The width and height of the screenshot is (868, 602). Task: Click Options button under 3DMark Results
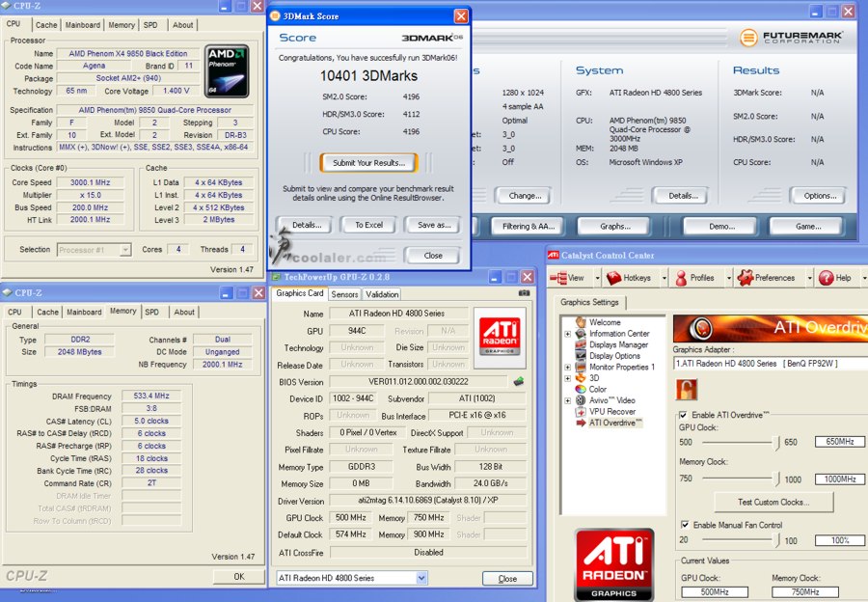tap(820, 196)
